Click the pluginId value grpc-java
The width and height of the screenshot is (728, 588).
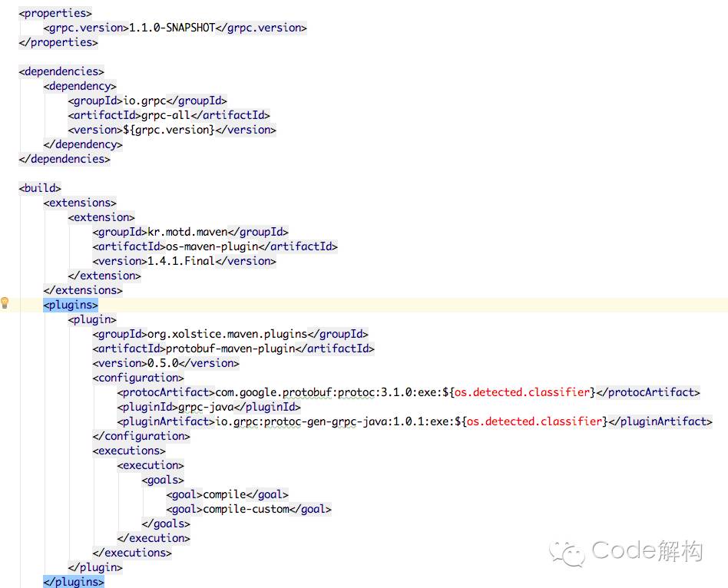coord(206,408)
